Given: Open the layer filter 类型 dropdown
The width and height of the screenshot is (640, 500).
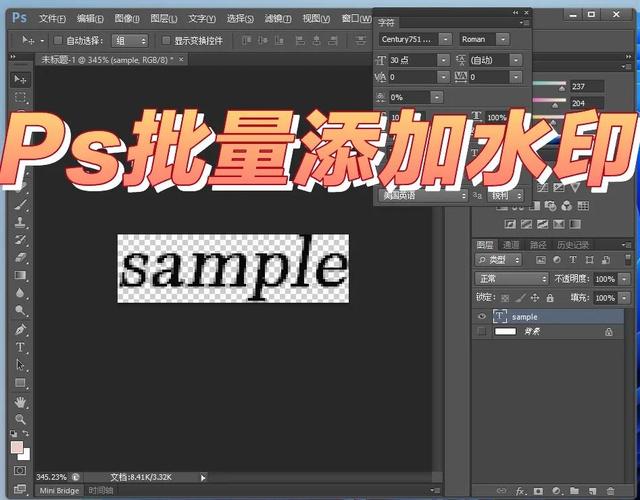Looking at the screenshot, I should pos(498,260).
